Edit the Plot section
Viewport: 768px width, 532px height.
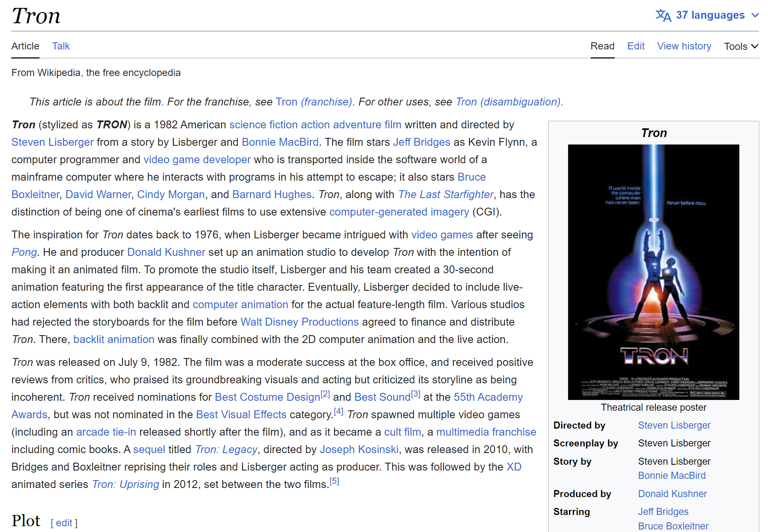point(64,523)
